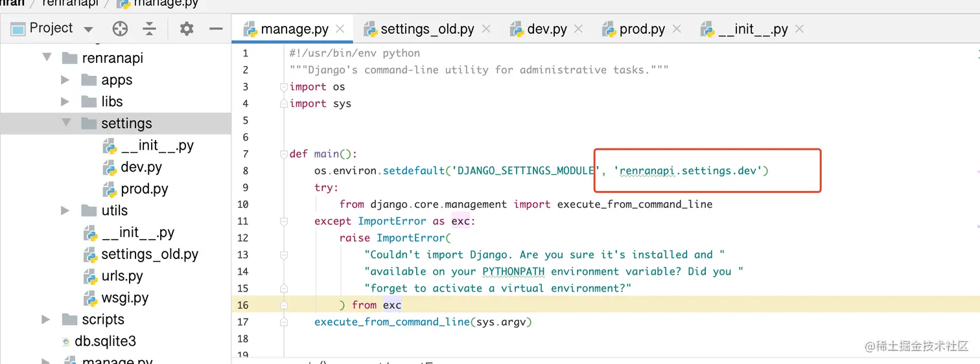Select the settings folder icon
The width and height of the screenshot is (980, 364).
click(x=89, y=123)
